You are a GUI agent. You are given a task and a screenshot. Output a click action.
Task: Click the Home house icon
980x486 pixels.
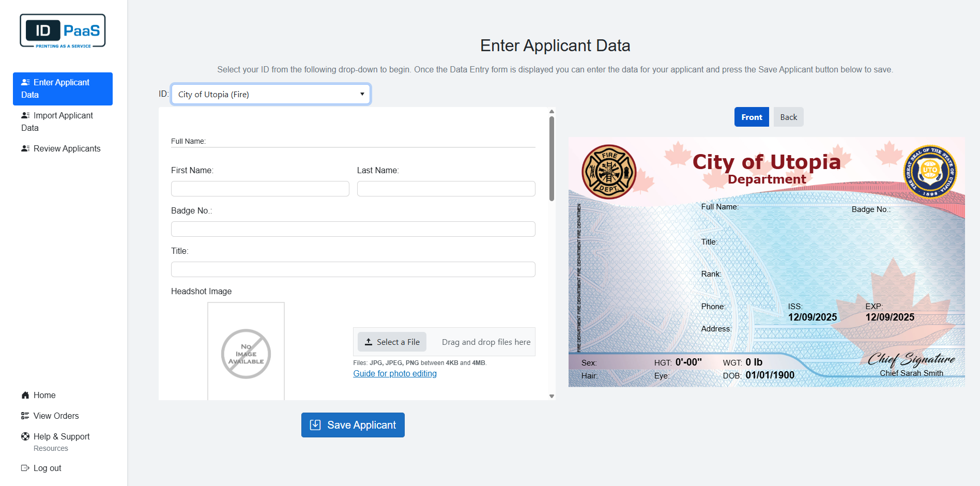point(25,395)
